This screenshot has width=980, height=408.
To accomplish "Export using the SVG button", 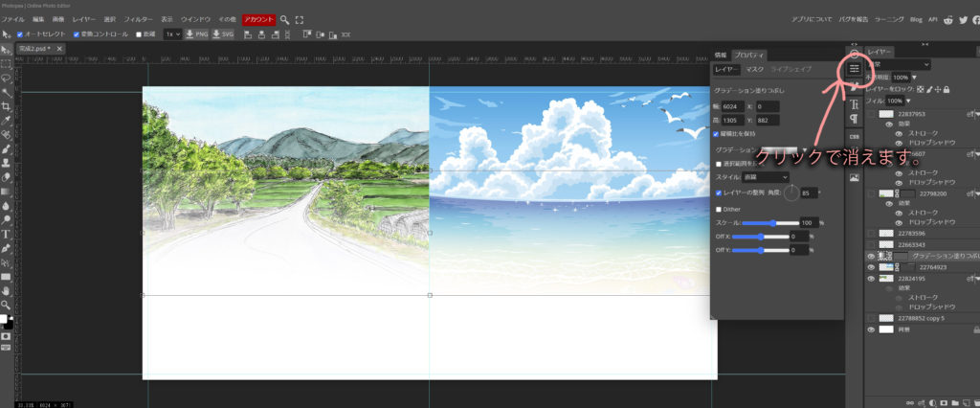I will [222, 34].
